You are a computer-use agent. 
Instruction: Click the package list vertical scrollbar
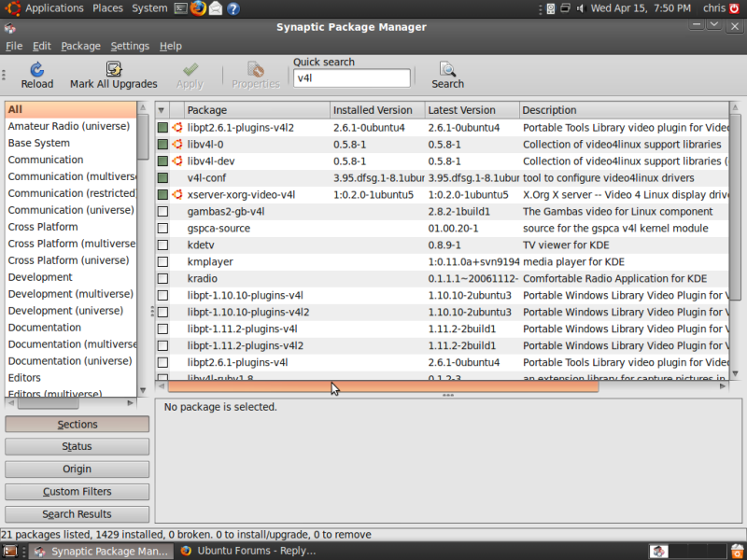[x=735, y=207]
